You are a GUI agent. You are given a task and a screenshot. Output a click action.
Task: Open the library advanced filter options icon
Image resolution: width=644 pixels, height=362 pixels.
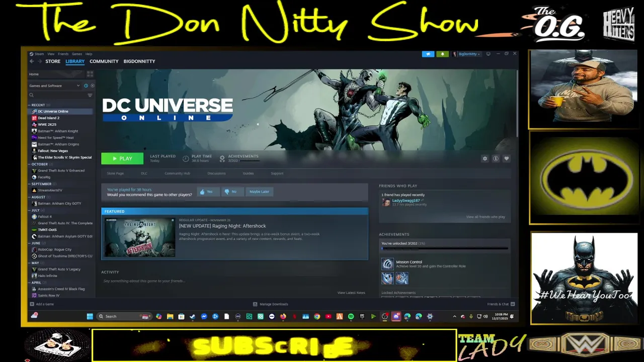90,95
